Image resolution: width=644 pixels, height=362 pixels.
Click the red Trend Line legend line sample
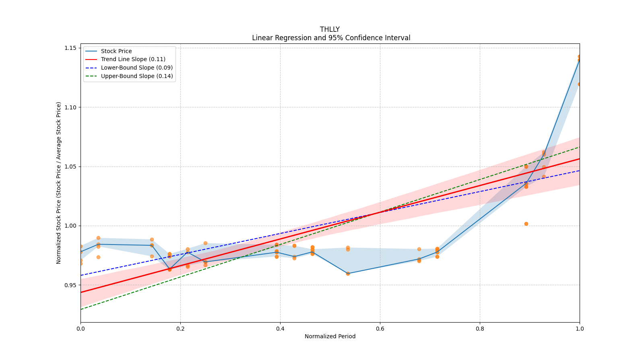tap(91, 60)
